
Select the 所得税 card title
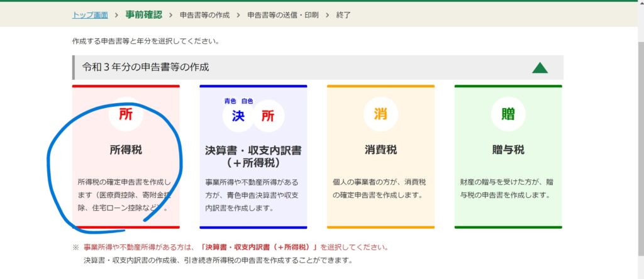pyautogui.click(x=126, y=150)
